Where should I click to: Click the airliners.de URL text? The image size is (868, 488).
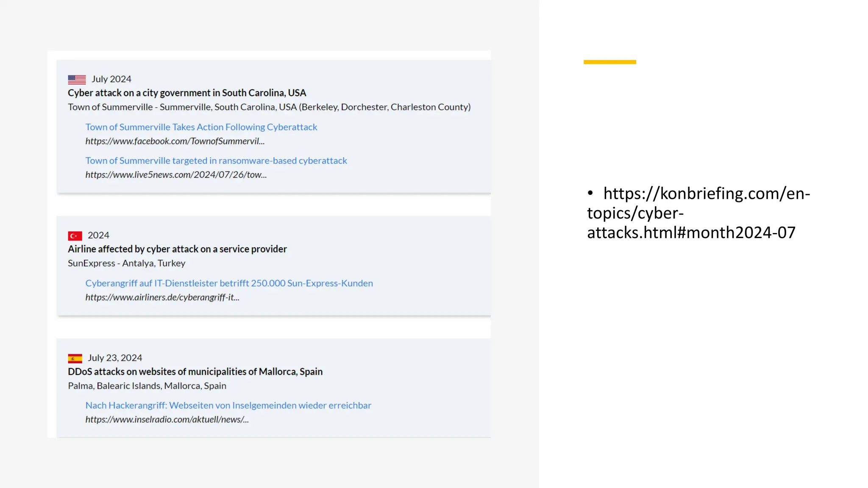click(x=162, y=297)
